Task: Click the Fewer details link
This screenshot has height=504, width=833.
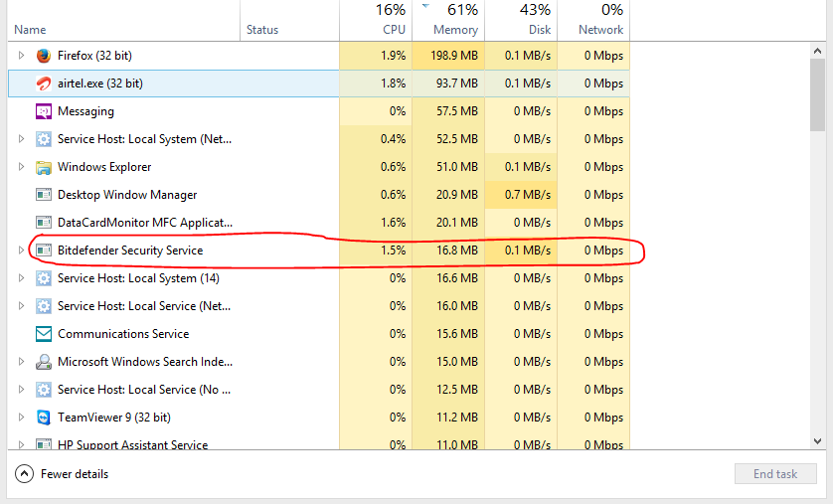Action: click(x=75, y=474)
